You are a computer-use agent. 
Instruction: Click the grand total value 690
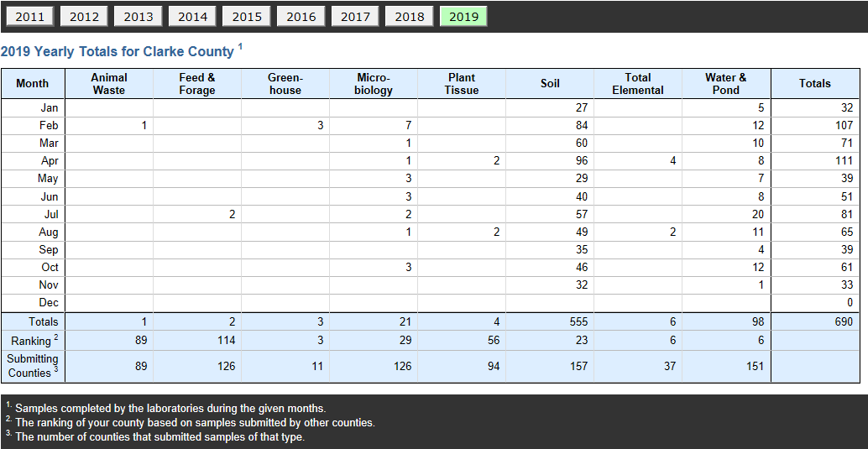click(x=843, y=321)
